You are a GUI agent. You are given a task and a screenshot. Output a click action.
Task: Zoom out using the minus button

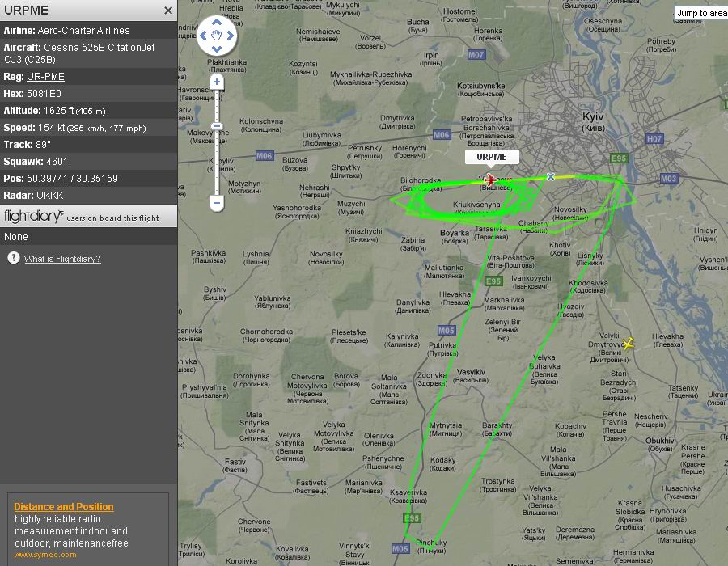(x=217, y=203)
